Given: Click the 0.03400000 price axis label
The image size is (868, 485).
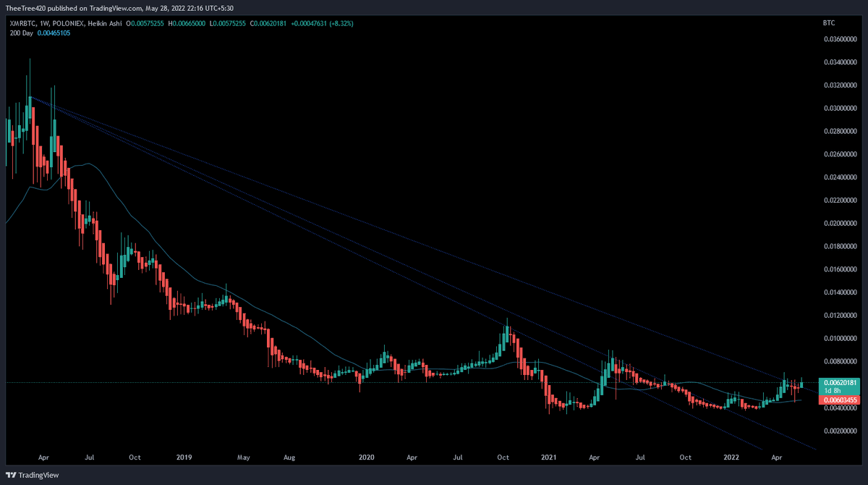Looking at the screenshot, I should 840,62.
